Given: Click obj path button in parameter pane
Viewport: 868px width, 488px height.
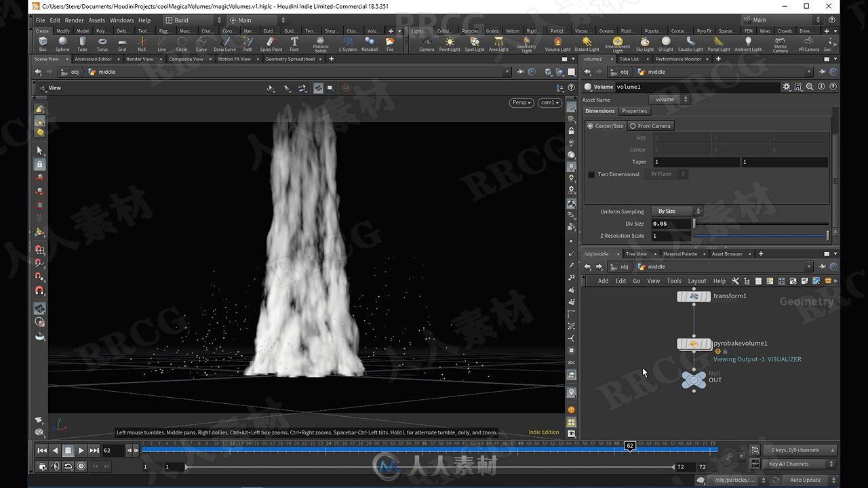Looking at the screenshot, I should click(x=619, y=72).
